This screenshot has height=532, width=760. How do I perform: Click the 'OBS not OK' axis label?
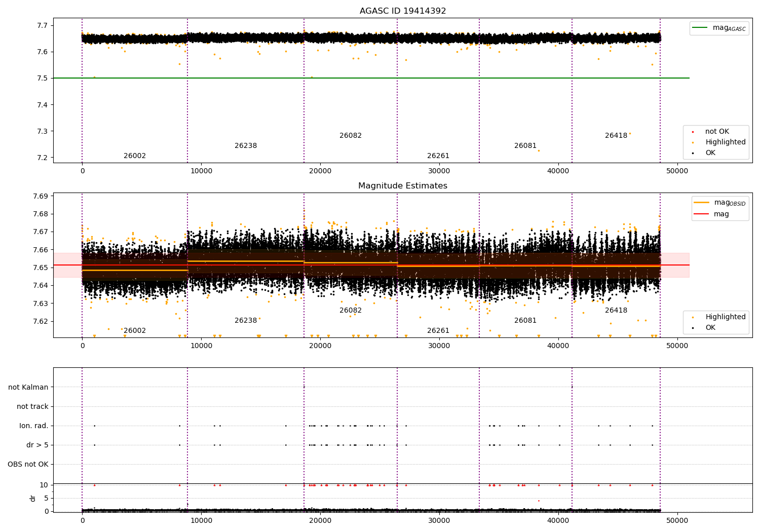(28, 465)
